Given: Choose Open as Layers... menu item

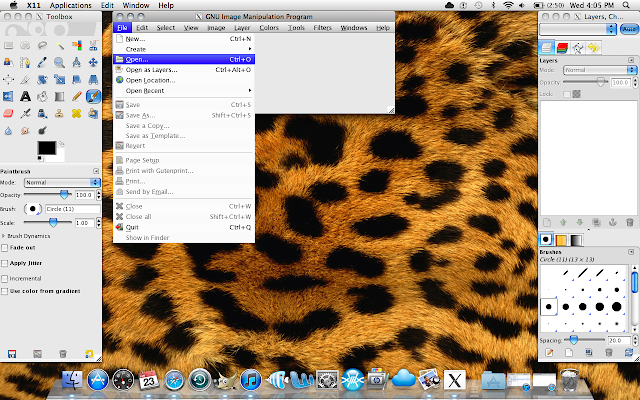Looking at the screenshot, I should pyautogui.click(x=184, y=70).
